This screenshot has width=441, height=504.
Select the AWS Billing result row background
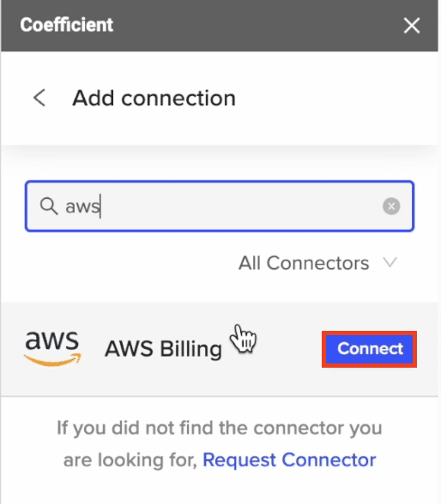[x=220, y=349]
